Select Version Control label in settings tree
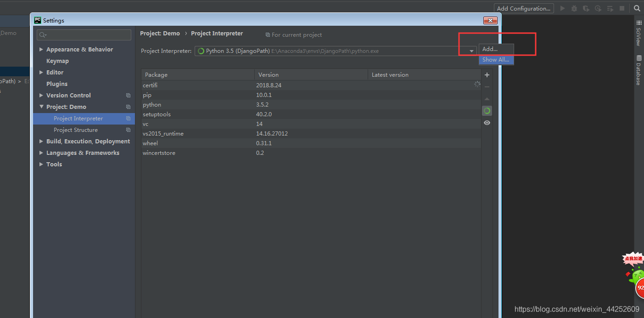This screenshot has width=644, height=318. [68, 96]
